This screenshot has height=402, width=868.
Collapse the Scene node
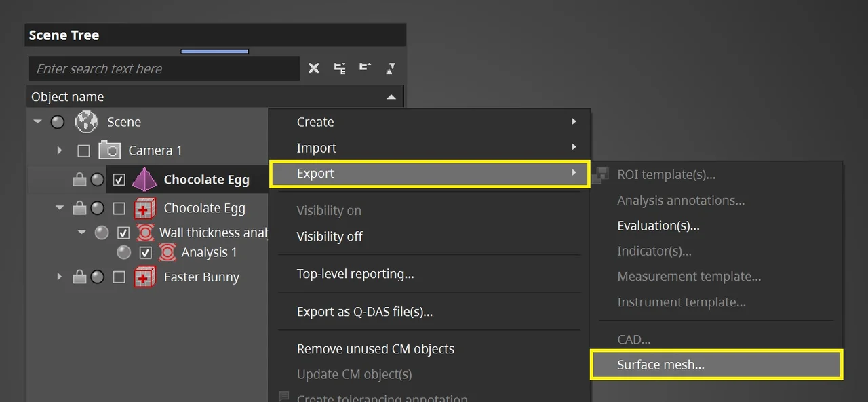(x=38, y=122)
